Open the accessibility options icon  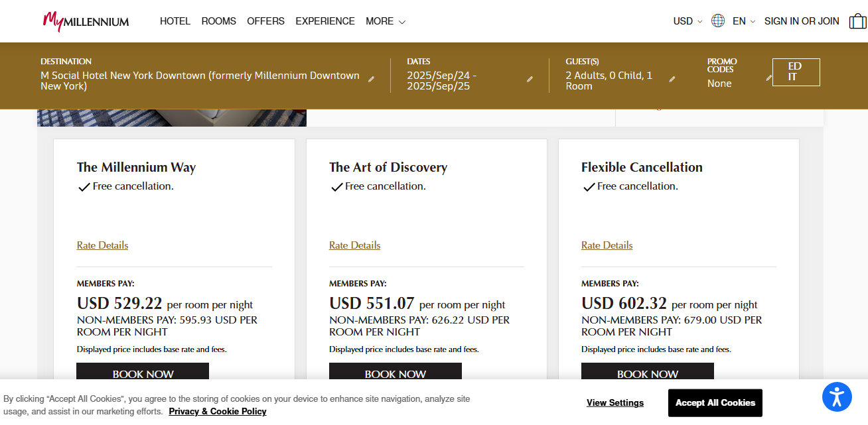tap(836, 397)
